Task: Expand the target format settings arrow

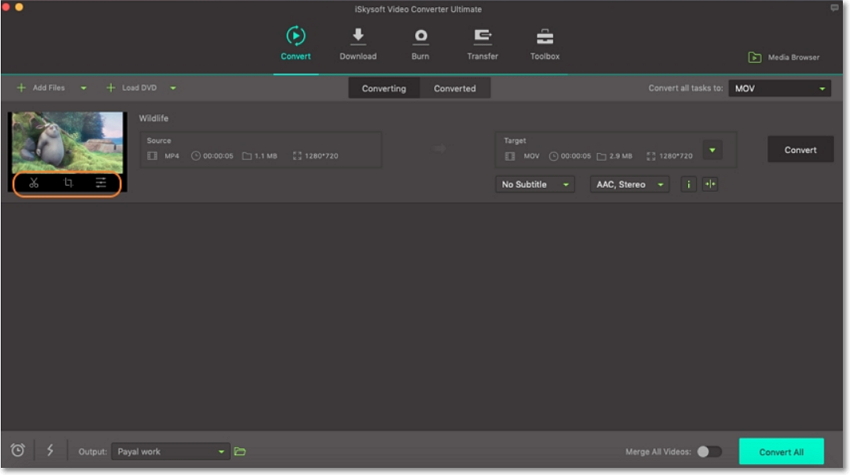Action: [x=711, y=150]
